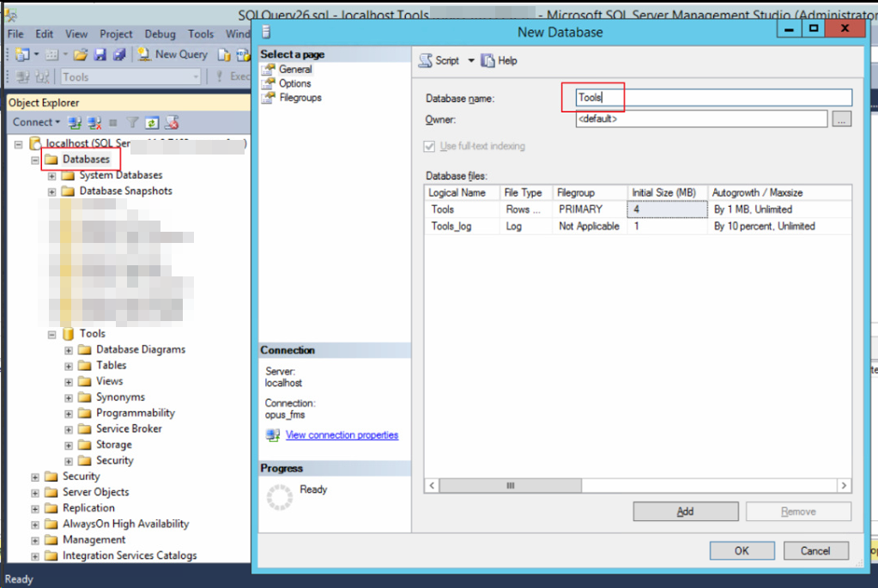Click the localhost server icon in tree
Image resolution: width=878 pixels, height=588 pixels.
click(x=34, y=143)
